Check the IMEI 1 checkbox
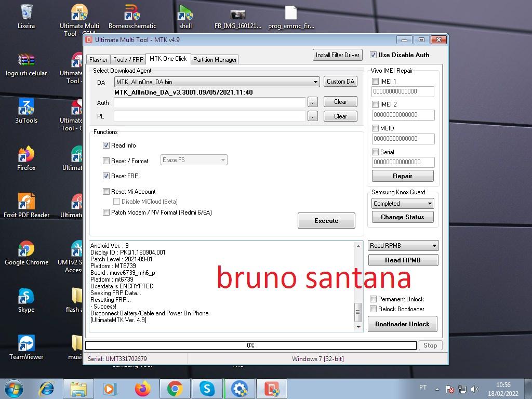Image resolution: width=532 pixels, height=399 pixels. click(x=375, y=82)
